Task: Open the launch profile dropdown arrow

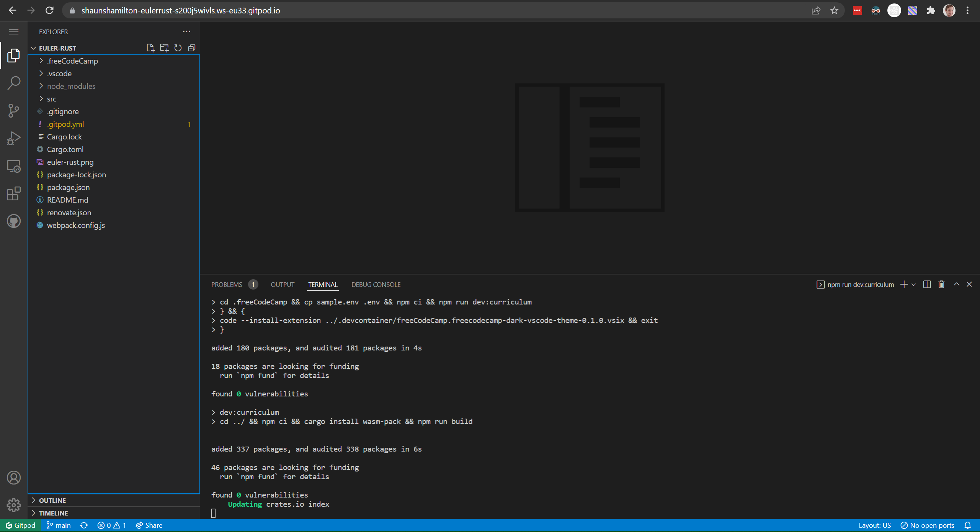Action: tap(914, 285)
